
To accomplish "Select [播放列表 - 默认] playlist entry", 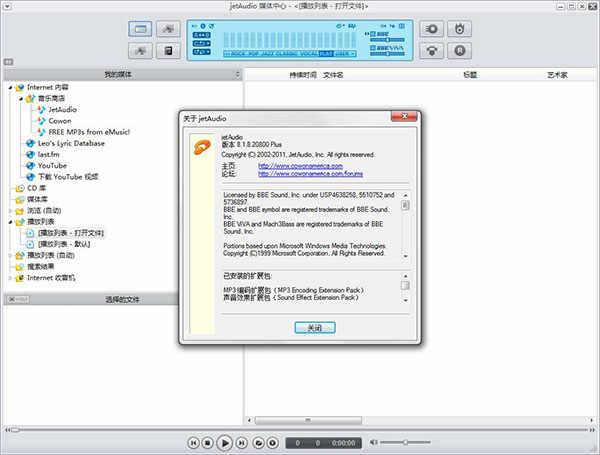I will pyautogui.click(x=64, y=244).
